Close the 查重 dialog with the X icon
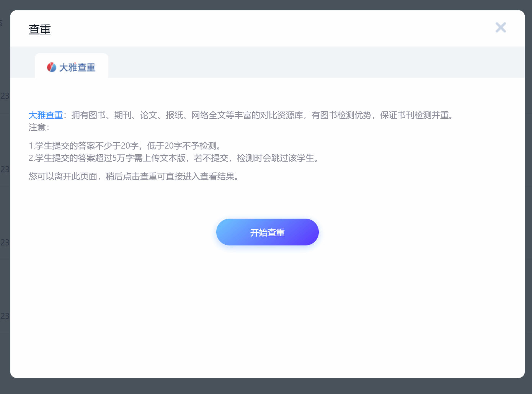This screenshot has height=394, width=532. click(501, 28)
